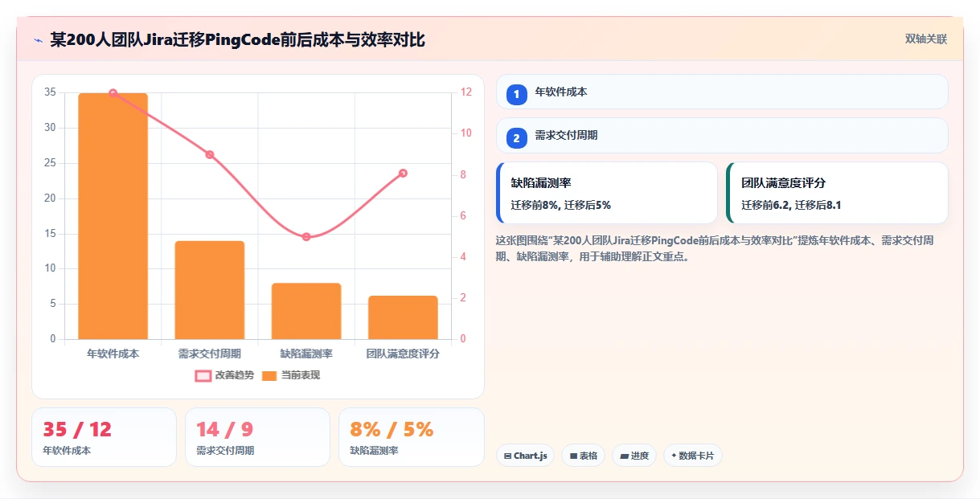Click the 年软件成本 orange bar
The image size is (980, 499).
point(113,216)
